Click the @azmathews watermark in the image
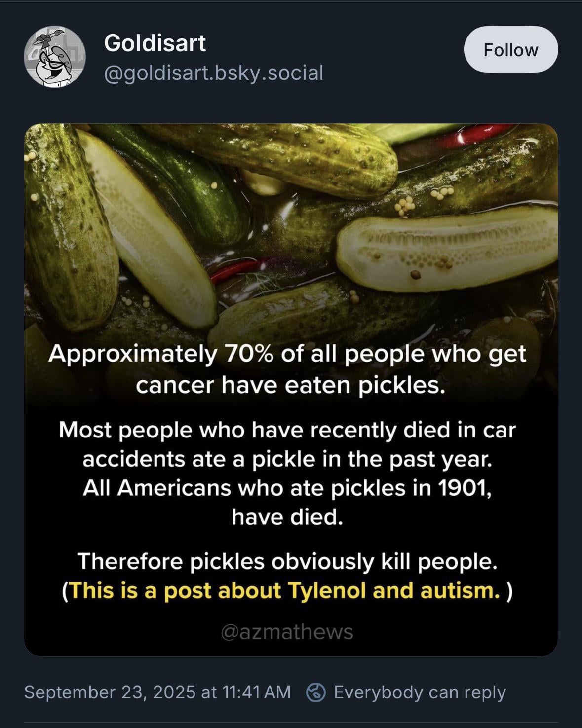The height and width of the screenshot is (728, 582). point(287,632)
